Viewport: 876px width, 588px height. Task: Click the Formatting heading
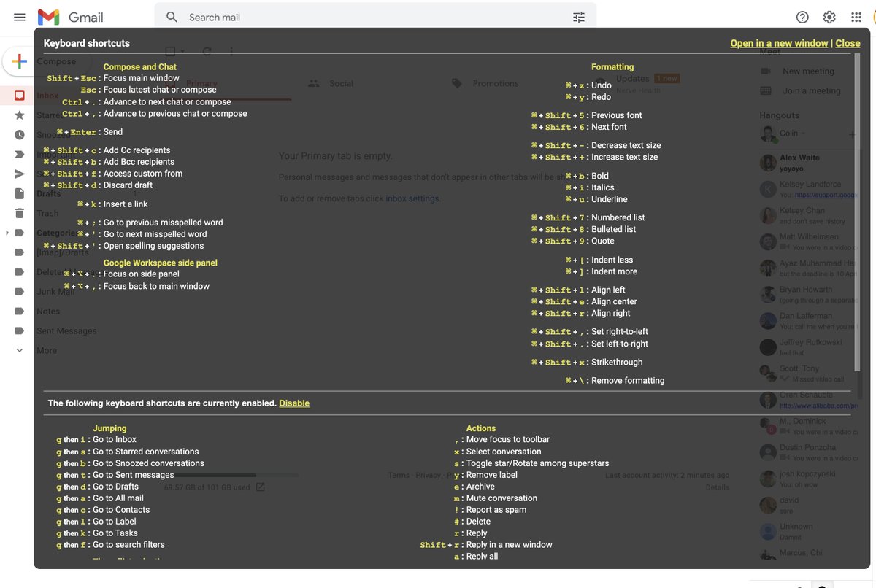point(612,66)
